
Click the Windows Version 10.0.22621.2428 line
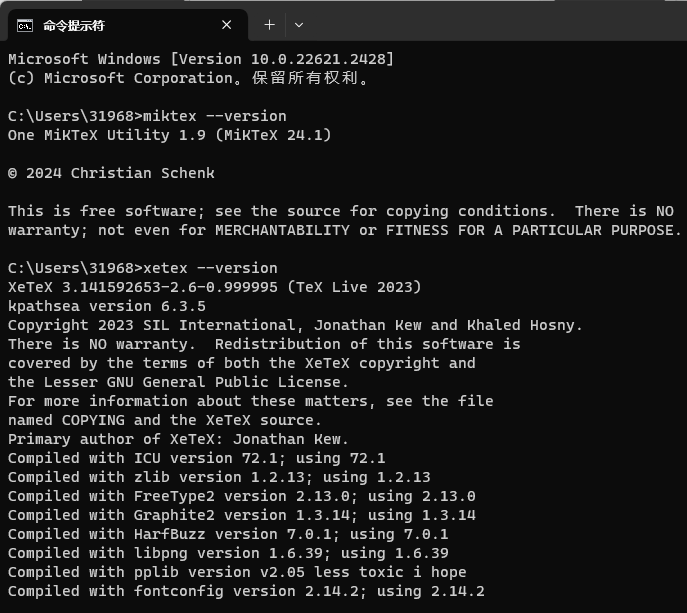(200, 59)
